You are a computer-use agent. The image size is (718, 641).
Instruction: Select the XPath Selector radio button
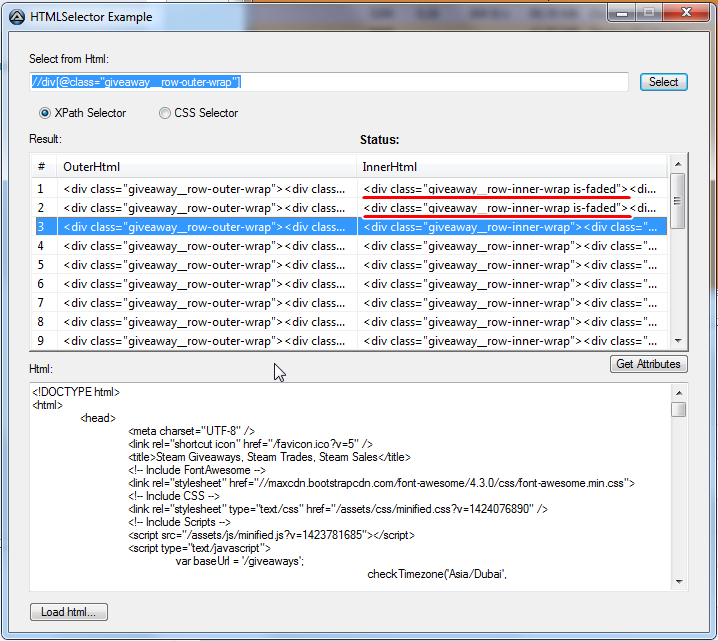click(45, 113)
